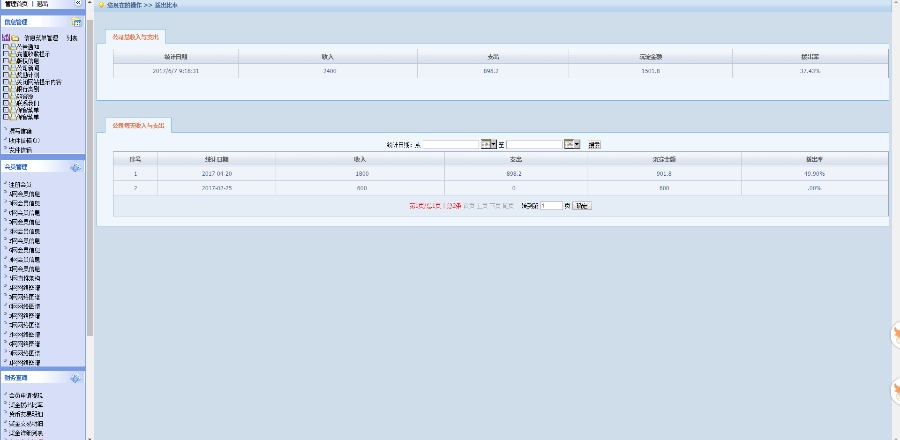Click the yellow folder icon beside 信息菜单管理

click(15, 38)
